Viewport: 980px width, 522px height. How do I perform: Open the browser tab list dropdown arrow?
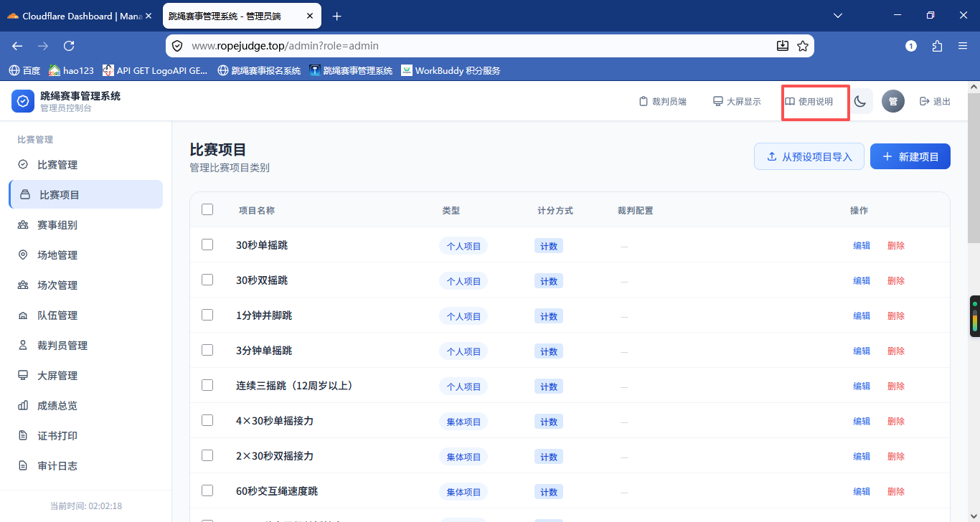click(x=839, y=16)
